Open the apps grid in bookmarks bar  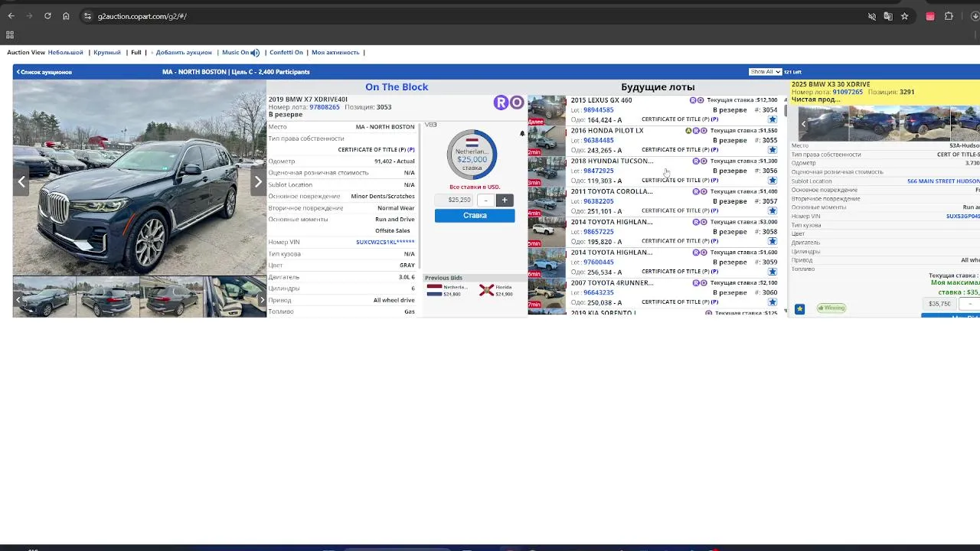click(x=10, y=34)
